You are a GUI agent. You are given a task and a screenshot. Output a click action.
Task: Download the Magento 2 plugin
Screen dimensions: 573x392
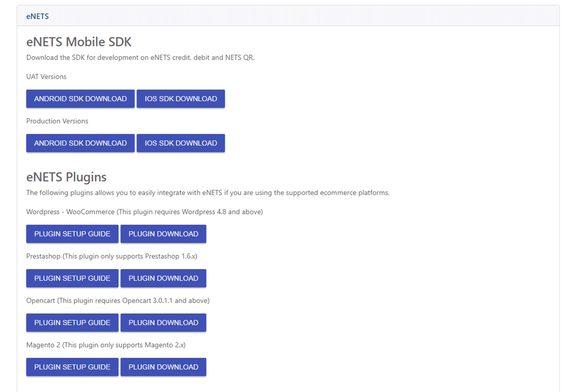coord(163,367)
